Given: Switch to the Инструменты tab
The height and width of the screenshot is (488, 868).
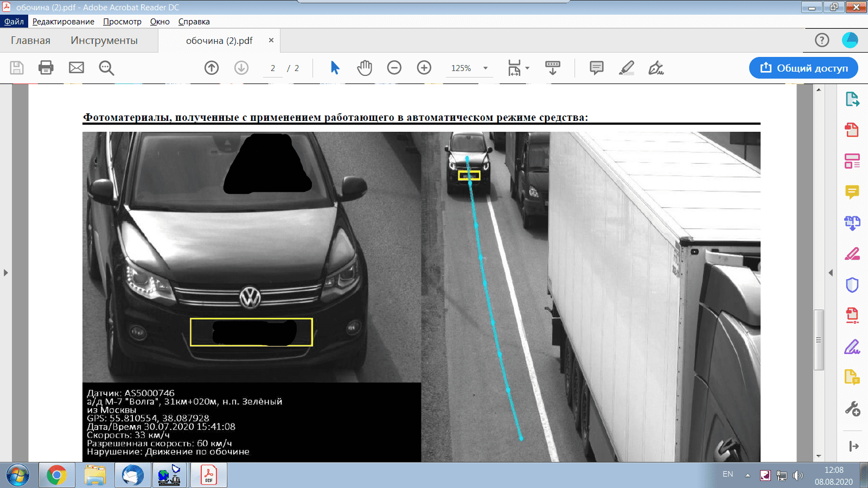Looking at the screenshot, I should coord(104,41).
